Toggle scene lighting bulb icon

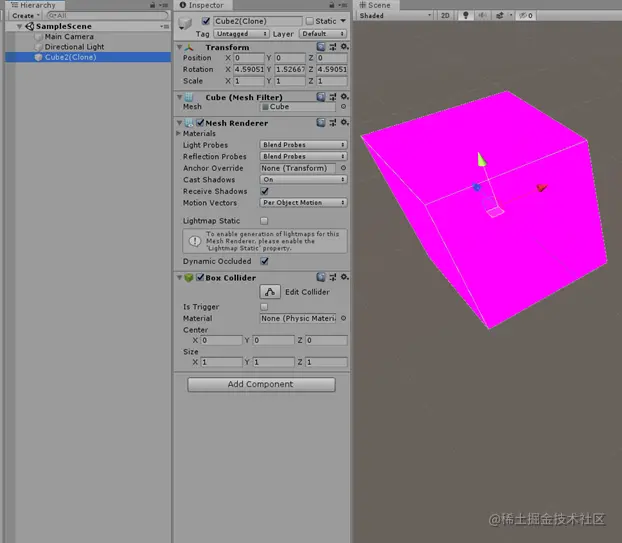point(466,15)
